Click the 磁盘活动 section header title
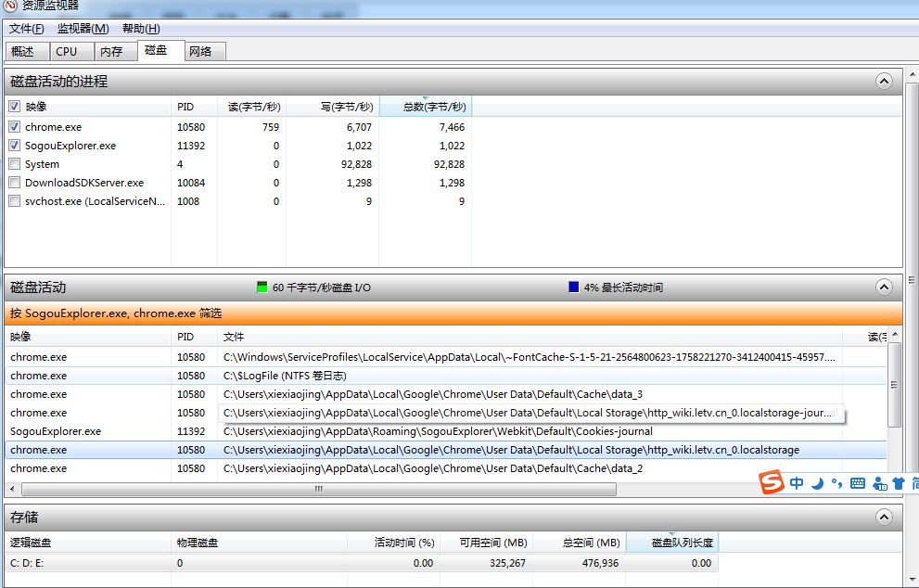Image resolution: width=919 pixels, height=588 pixels. (x=38, y=288)
